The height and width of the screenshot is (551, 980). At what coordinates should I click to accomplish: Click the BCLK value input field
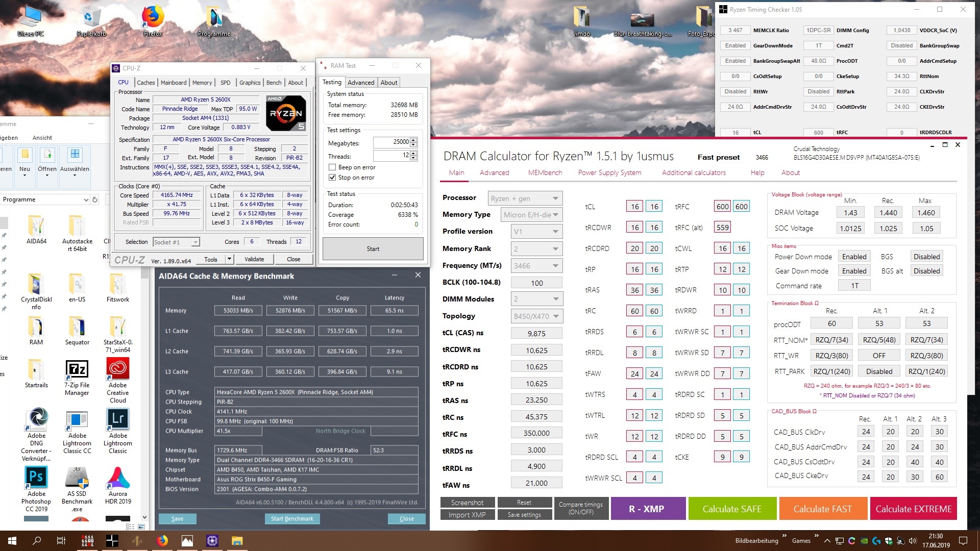[x=536, y=283]
